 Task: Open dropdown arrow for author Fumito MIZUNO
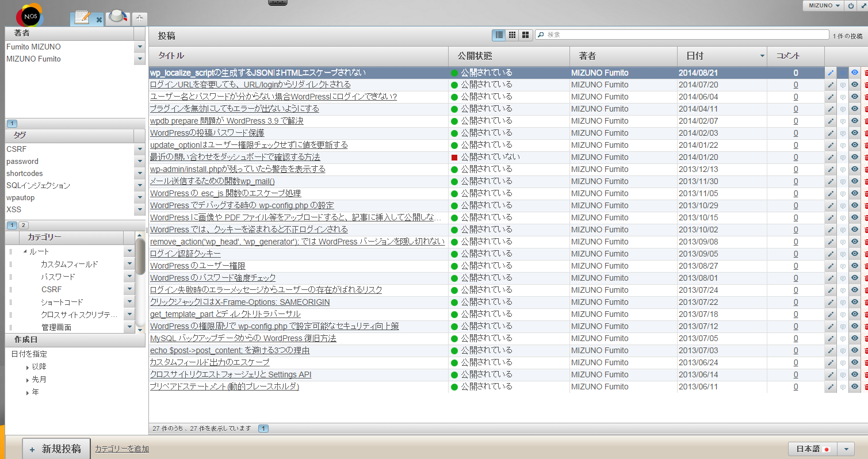pyautogui.click(x=140, y=47)
